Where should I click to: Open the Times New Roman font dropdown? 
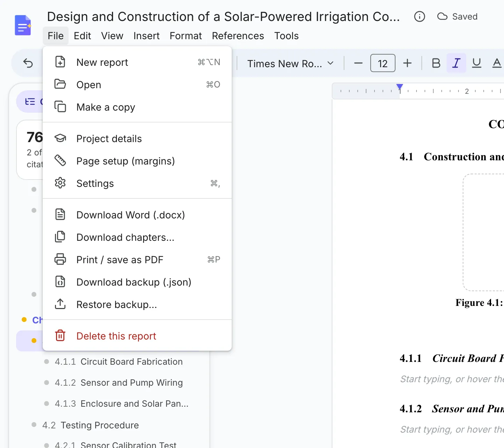click(x=290, y=63)
